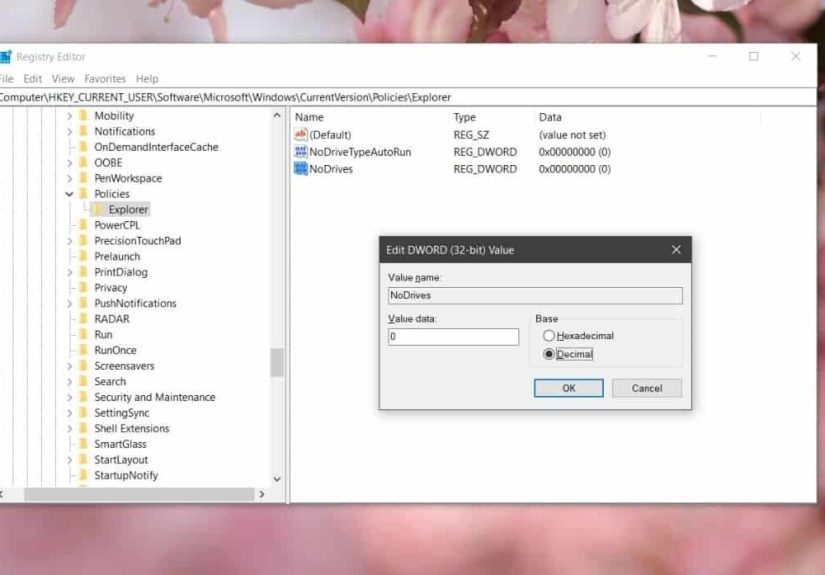
Task: Click the RADAR folder icon
Action: (83, 319)
